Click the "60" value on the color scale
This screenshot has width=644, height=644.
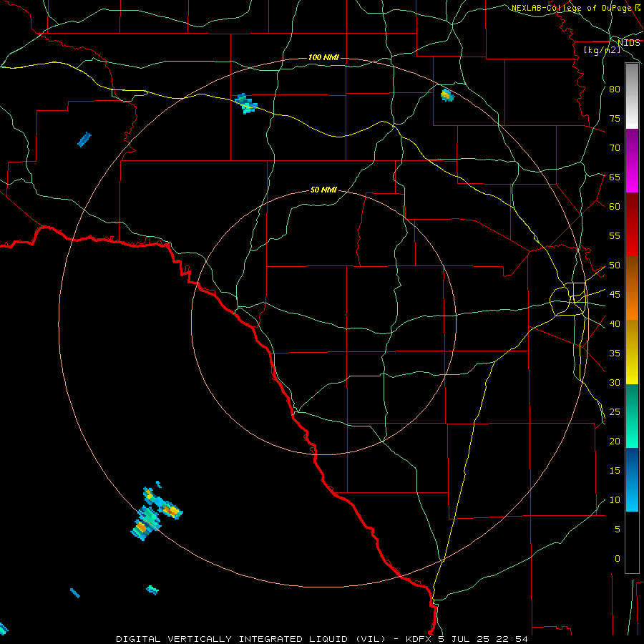[615, 207]
